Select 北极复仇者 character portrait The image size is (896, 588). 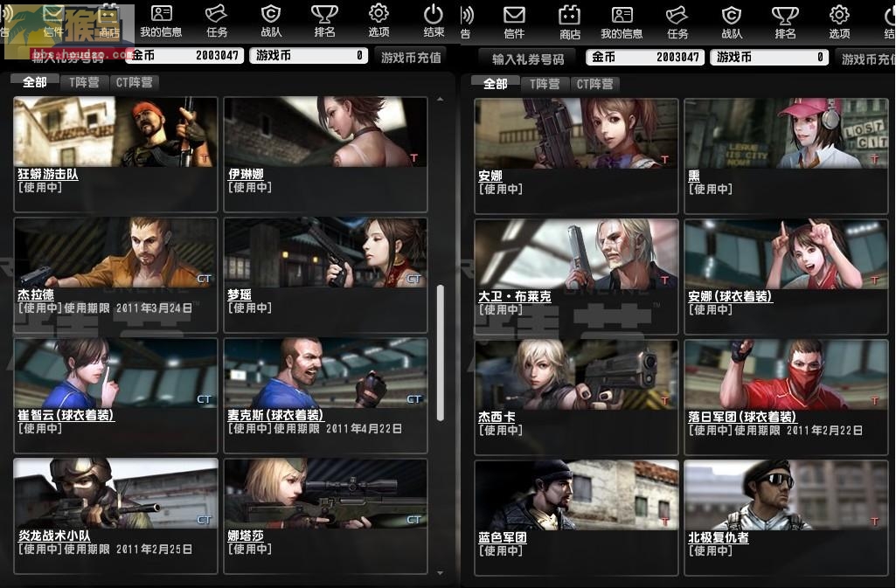pyautogui.click(x=786, y=495)
